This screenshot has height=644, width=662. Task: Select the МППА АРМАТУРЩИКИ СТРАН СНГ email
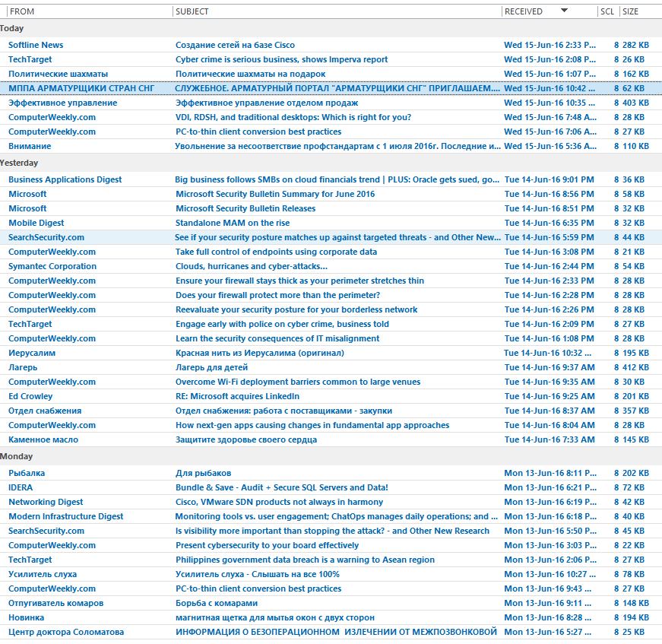point(331,88)
